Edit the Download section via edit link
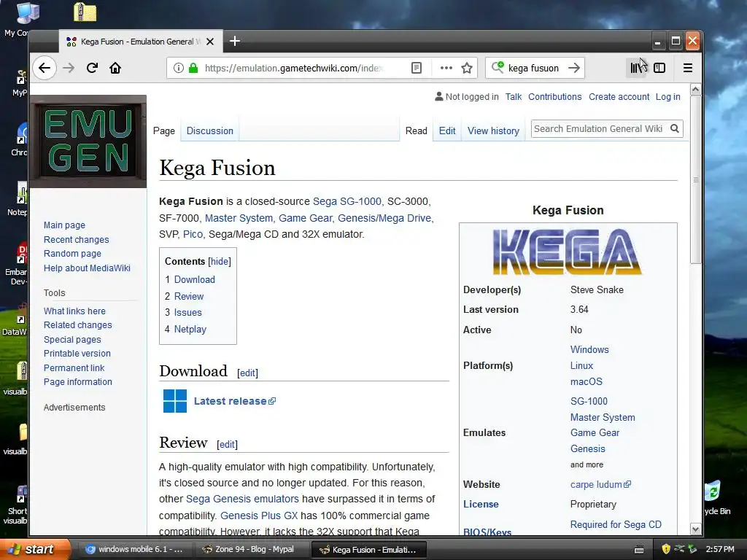 point(247,373)
